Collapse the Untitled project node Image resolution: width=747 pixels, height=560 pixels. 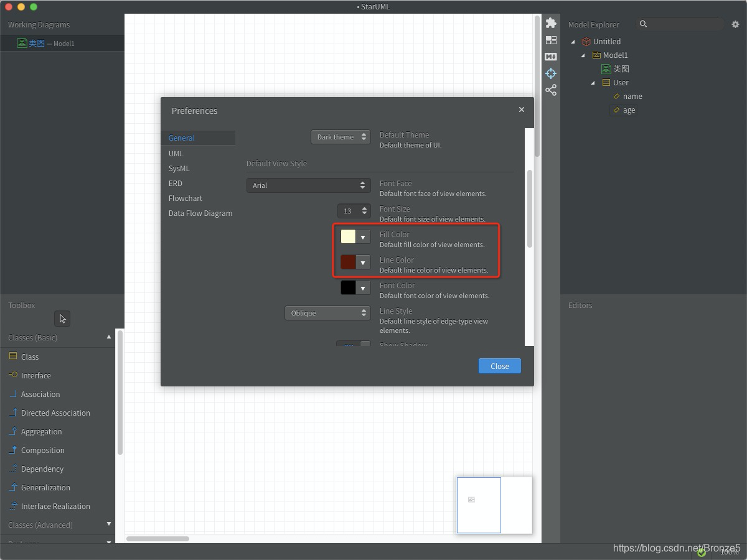pos(573,42)
